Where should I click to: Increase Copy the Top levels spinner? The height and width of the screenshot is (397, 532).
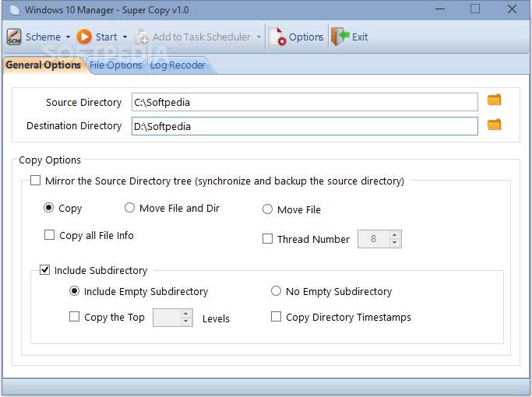coord(185,314)
